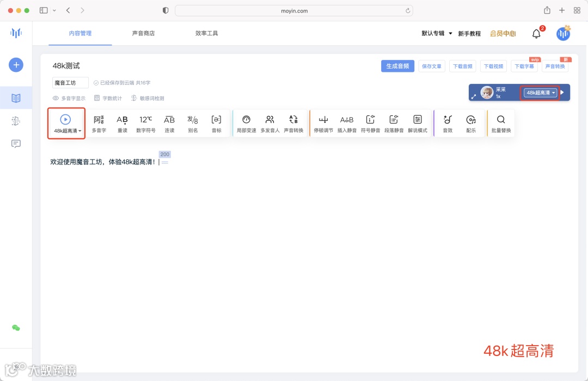Open the 配乐 background music tool
The height and width of the screenshot is (381, 588).
(471, 123)
